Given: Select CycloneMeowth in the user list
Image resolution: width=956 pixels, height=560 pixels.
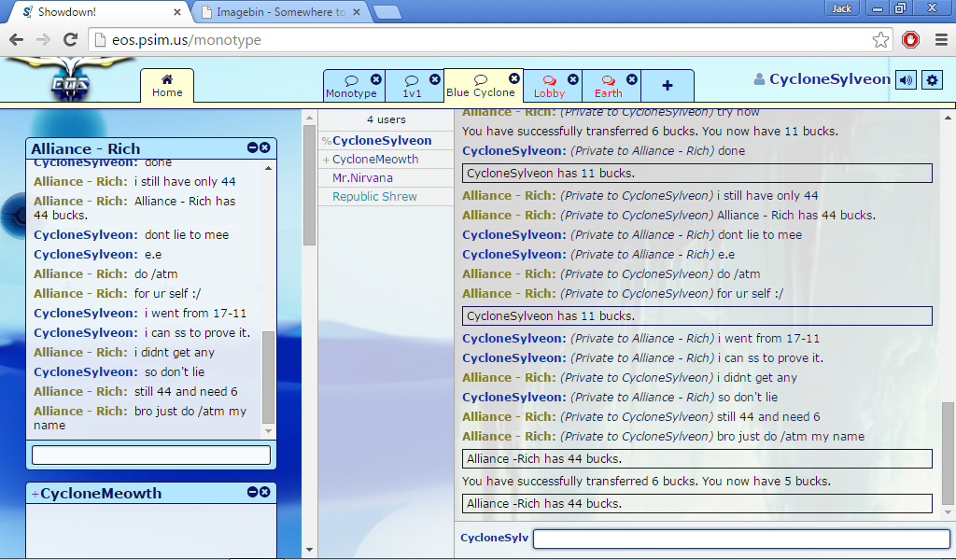Looking at the screenshot, I should (x=386, y=159).
